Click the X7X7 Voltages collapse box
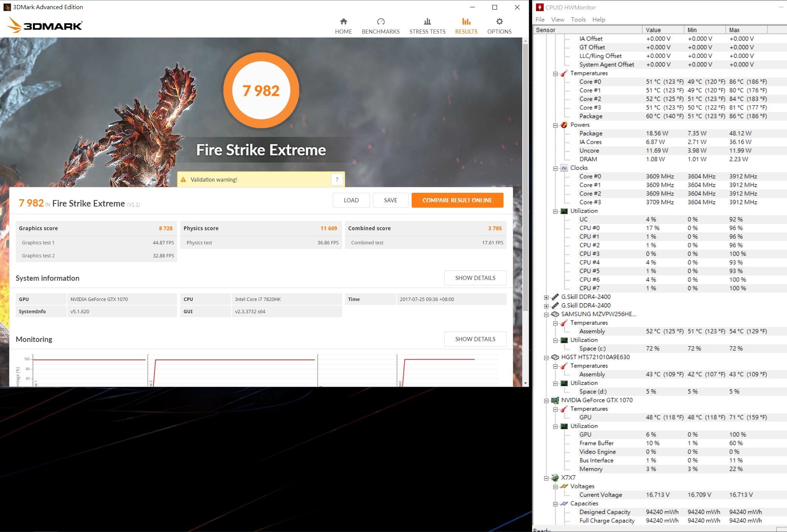The height and width of the screenshot is (532, 787). [x=555, y=487]
